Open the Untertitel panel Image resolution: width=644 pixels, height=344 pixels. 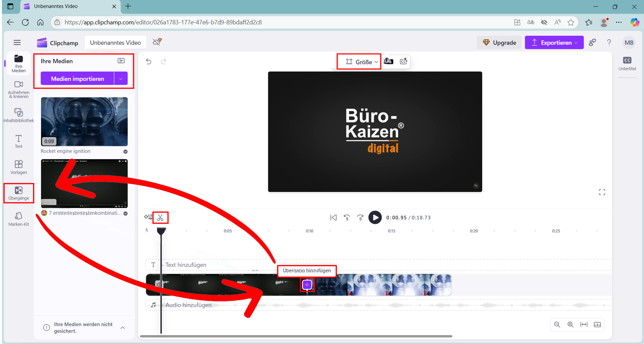click(627, 64)
